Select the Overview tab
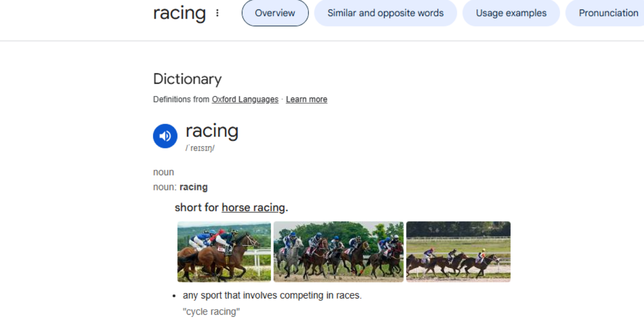The width and height of the screenshot is (644, 322). pyautogui.click(x=275, y=13)
